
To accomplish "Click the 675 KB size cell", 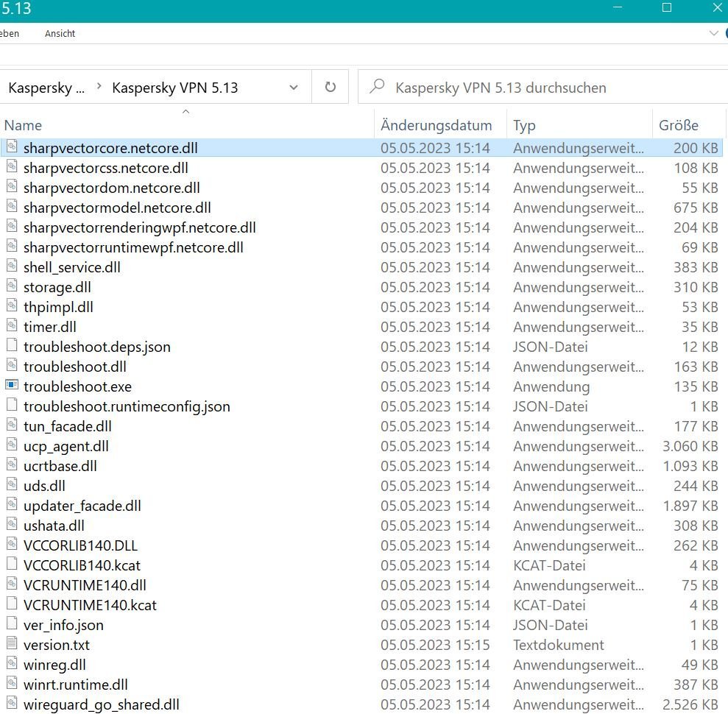I will 696,208.
